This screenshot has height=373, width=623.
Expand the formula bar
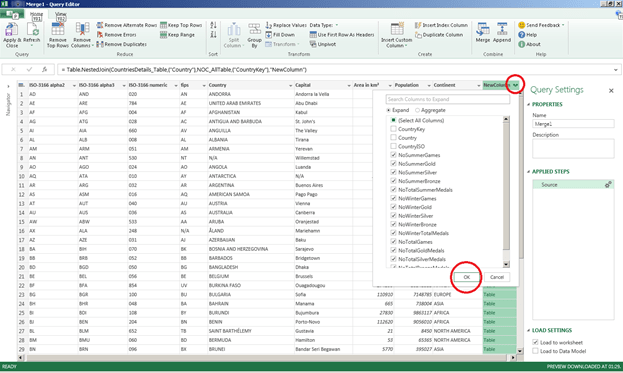[x=615, y=70]
